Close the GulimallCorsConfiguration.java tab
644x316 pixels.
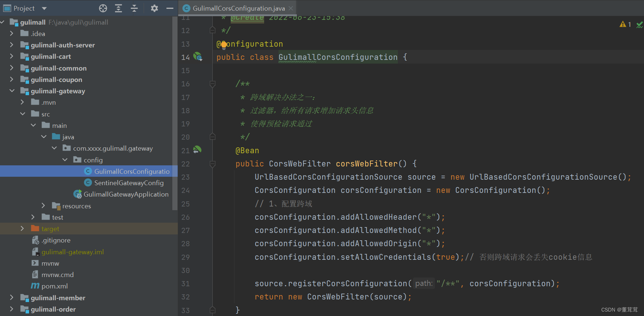[291, 8]
